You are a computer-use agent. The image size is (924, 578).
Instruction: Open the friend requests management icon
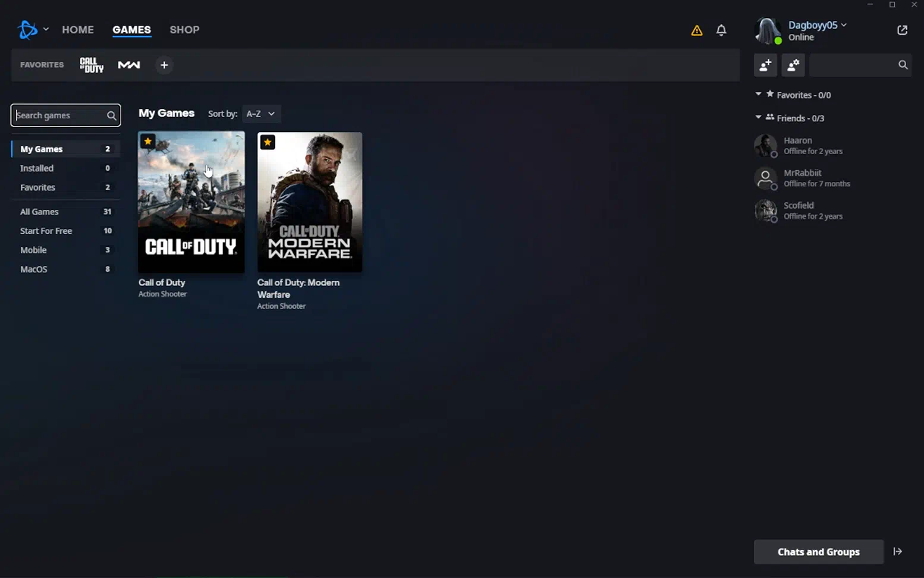pos(793,65)
